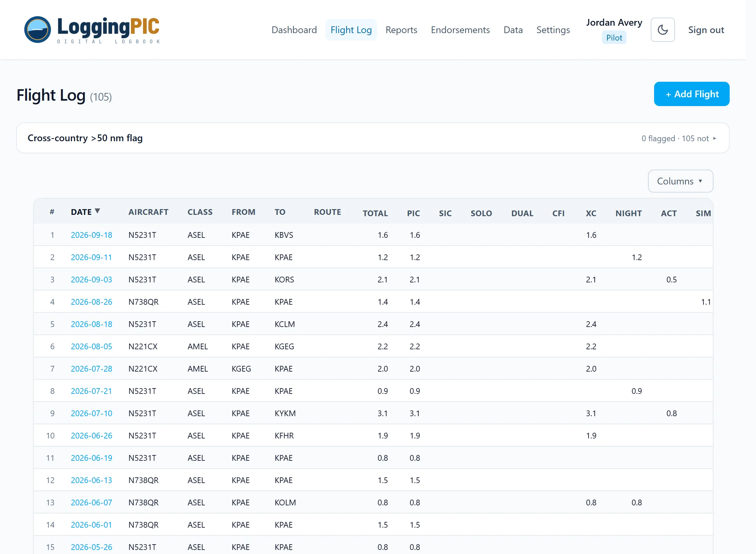Open the 2026-09-03 flight entry
The image size is (756, 554).
coord(91,279)
